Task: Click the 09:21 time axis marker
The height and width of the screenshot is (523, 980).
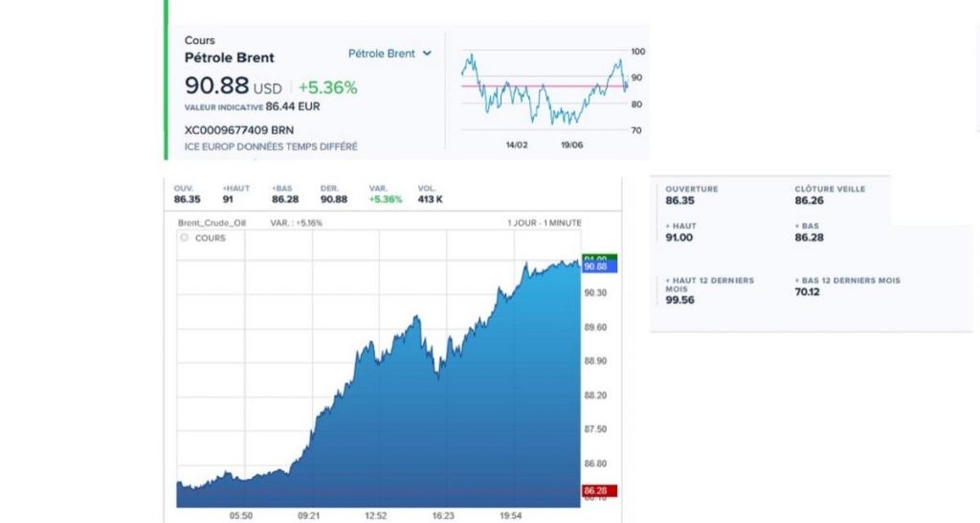Action: click(308, 516)
